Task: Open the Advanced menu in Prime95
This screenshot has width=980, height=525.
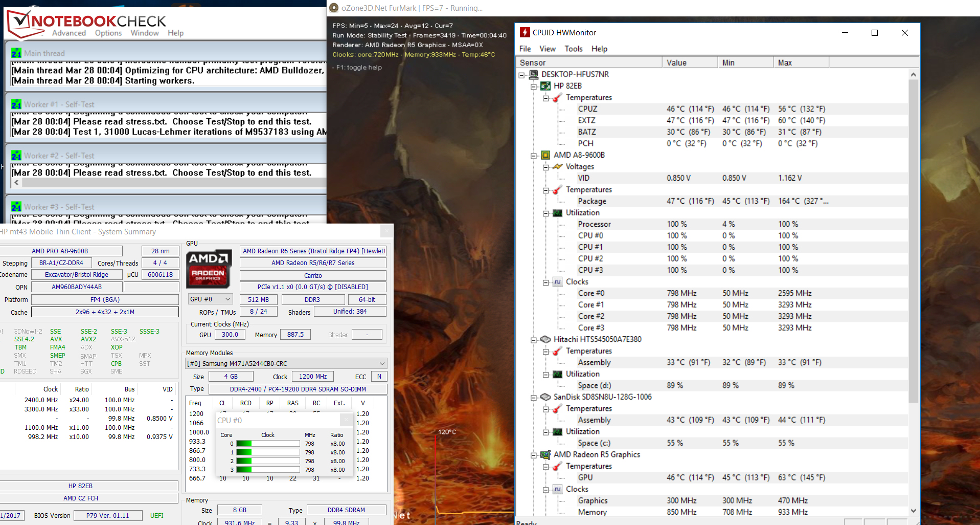Action: tap(69, 33)
